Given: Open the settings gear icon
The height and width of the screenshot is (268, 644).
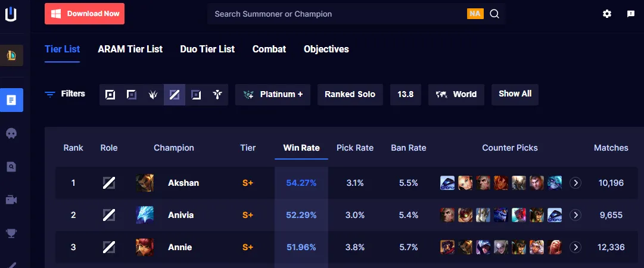Looking at the screenshot, I should 606,14.
